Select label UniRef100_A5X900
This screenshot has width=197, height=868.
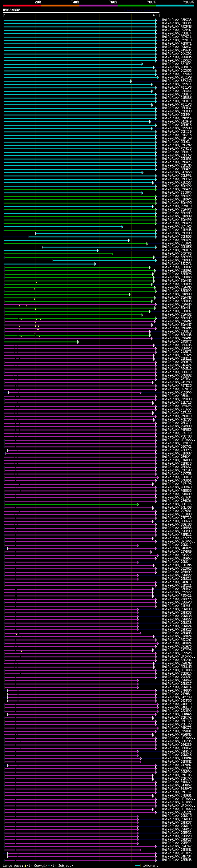click(x=177, y=393)
